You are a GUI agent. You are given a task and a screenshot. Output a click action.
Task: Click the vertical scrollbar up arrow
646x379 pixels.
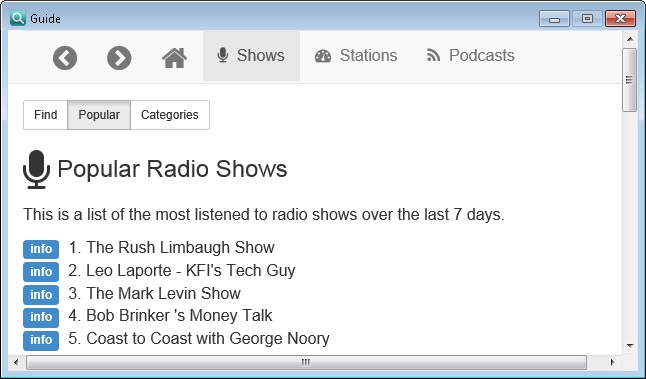(x=630, y=39)
